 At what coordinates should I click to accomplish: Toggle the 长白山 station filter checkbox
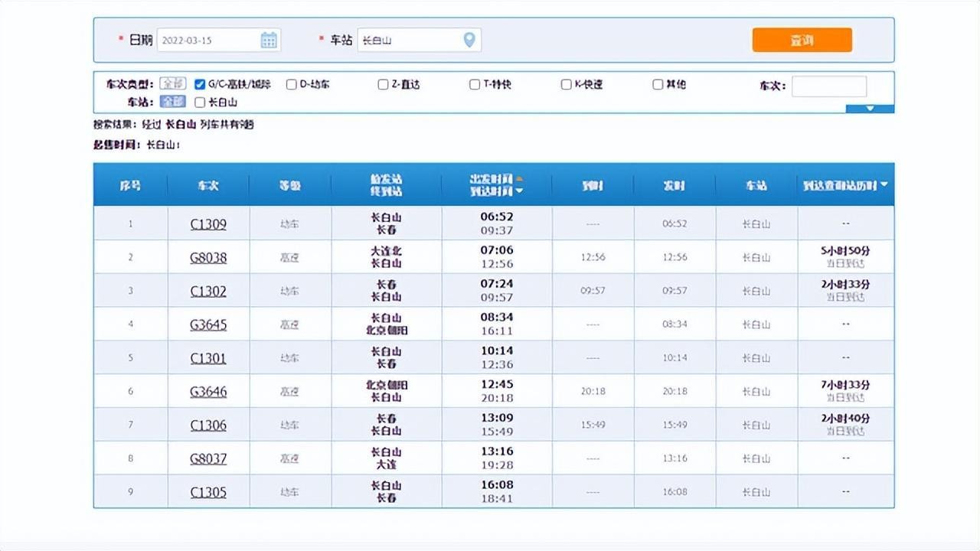pyautogui.click(x=200, y=102)
